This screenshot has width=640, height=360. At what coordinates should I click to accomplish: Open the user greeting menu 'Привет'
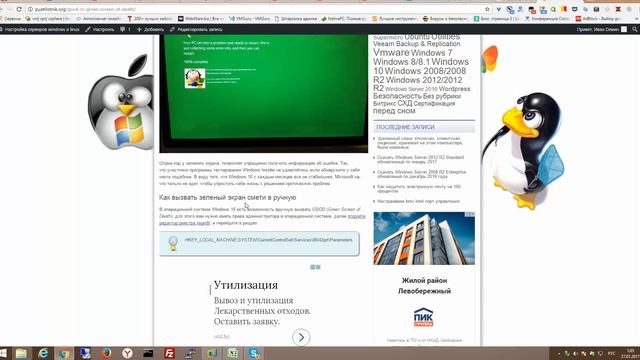click(x=601, y=29)
